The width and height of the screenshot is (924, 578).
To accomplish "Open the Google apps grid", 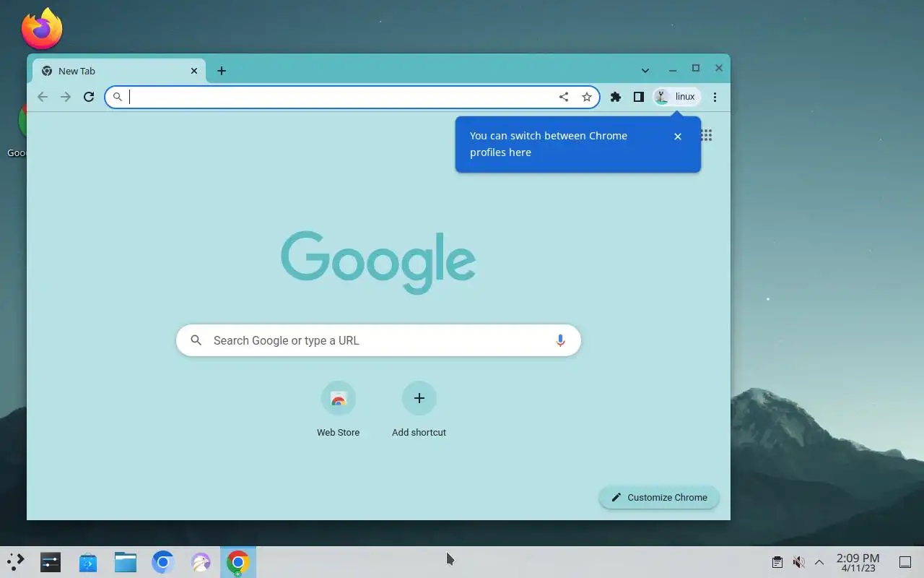I will tap(707, 135).
